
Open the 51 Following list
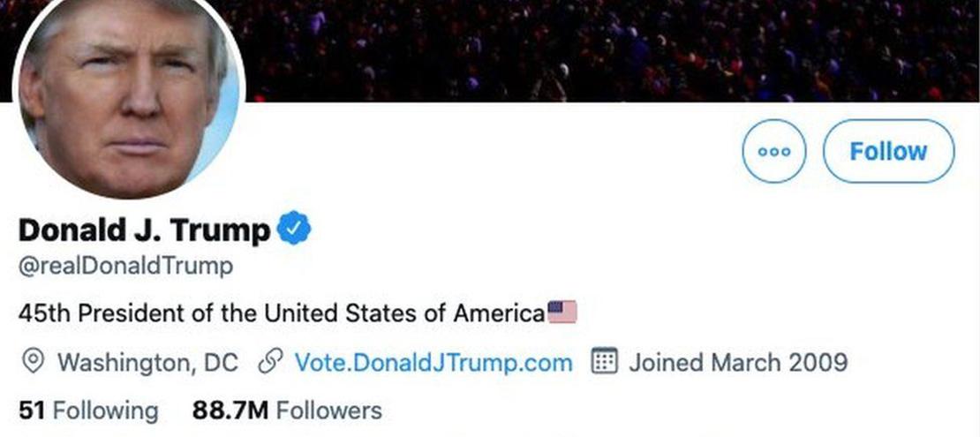(88, 411)
